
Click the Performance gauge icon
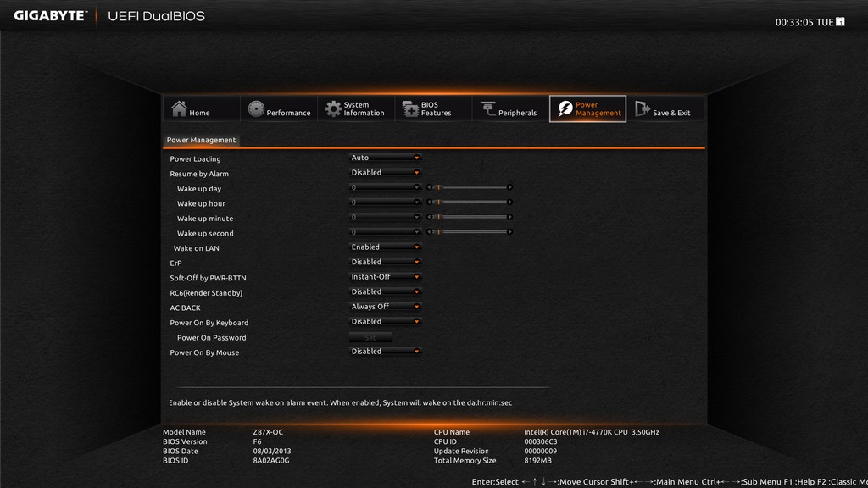[256, 109]
